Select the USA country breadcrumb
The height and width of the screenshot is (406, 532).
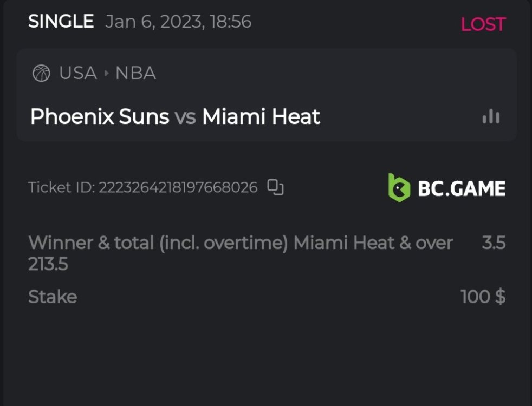click(78, 73)
